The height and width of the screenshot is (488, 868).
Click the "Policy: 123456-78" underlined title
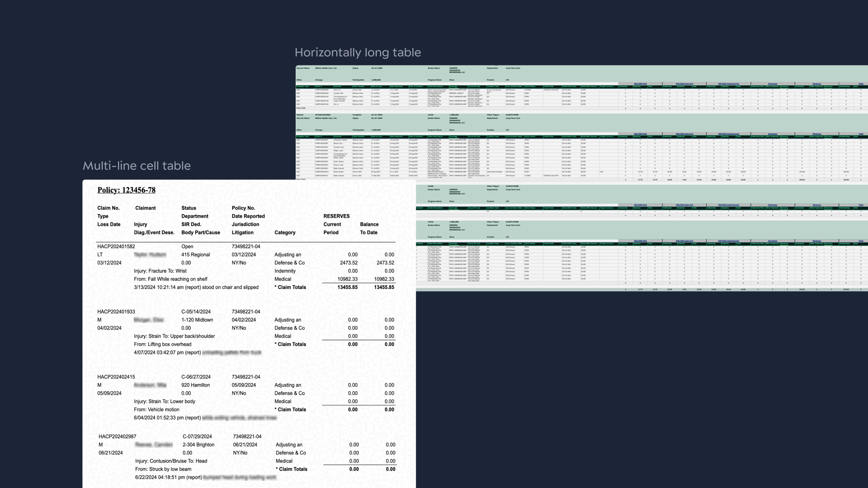[126, 190]
